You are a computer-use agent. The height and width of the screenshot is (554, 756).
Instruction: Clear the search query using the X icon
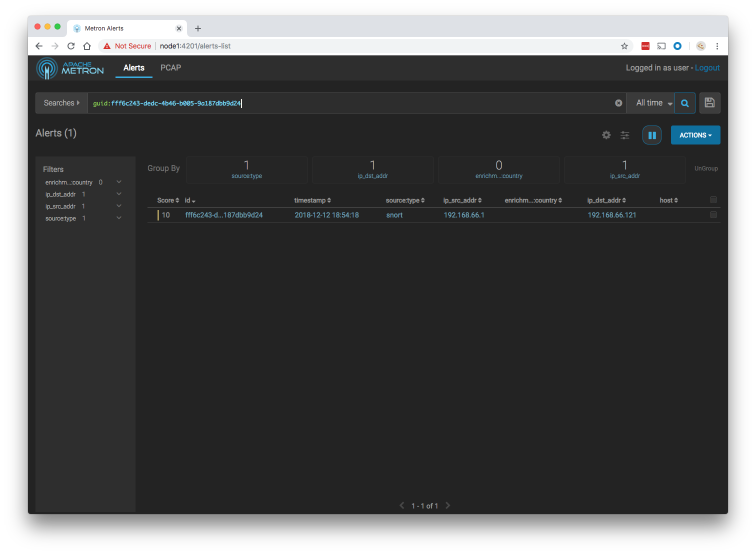[x=618, y=102]
